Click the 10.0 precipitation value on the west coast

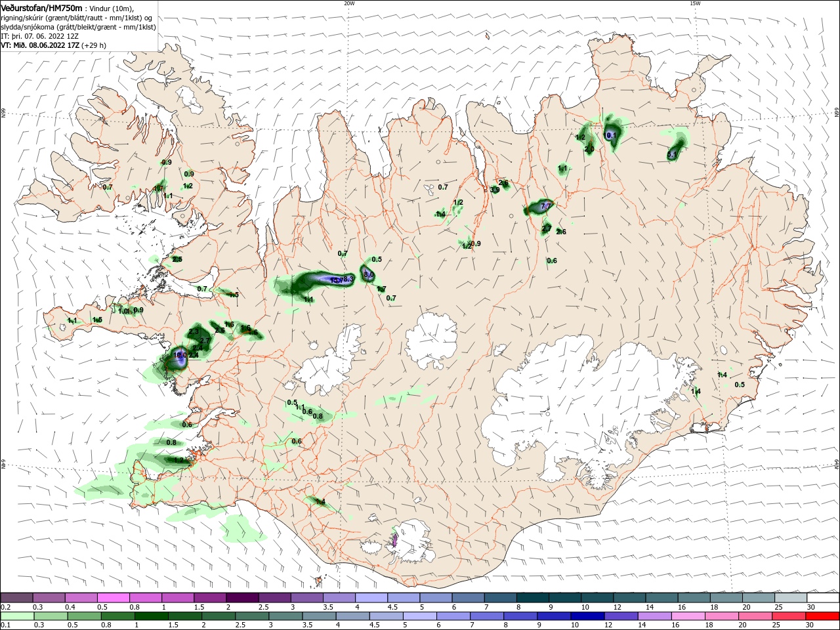[180, 354]
